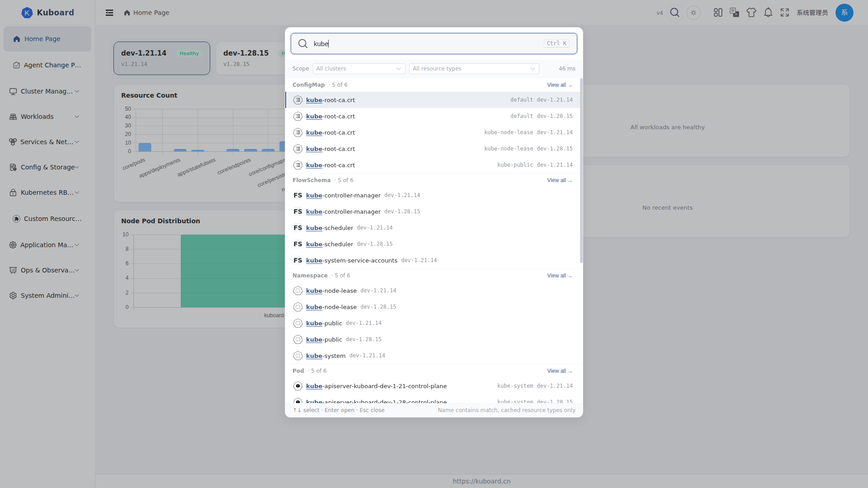
Task: Click the FS icon beside kube-system-service-accounts
Action: click(298, 261)
